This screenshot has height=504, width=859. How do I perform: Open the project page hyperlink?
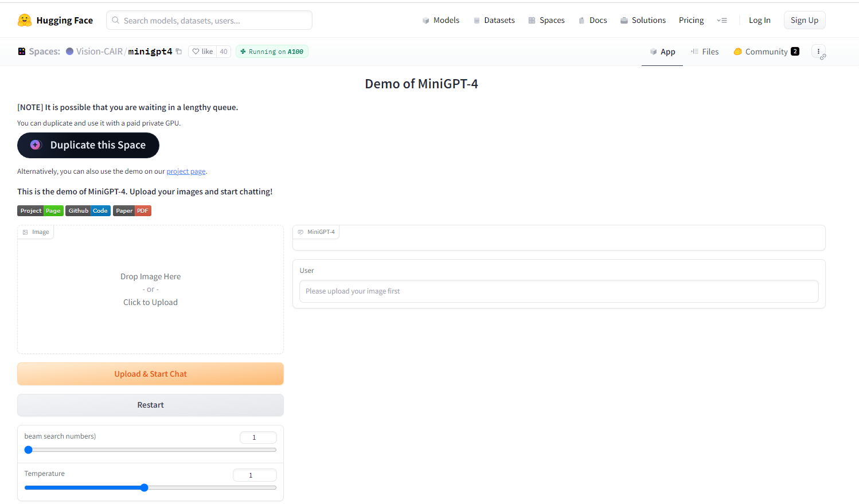186,171
